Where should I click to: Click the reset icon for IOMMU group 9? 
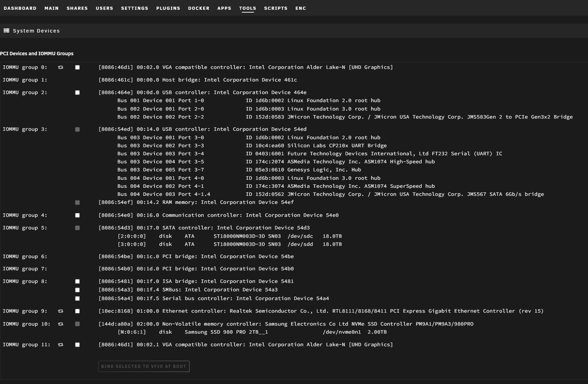click(60, 311)
